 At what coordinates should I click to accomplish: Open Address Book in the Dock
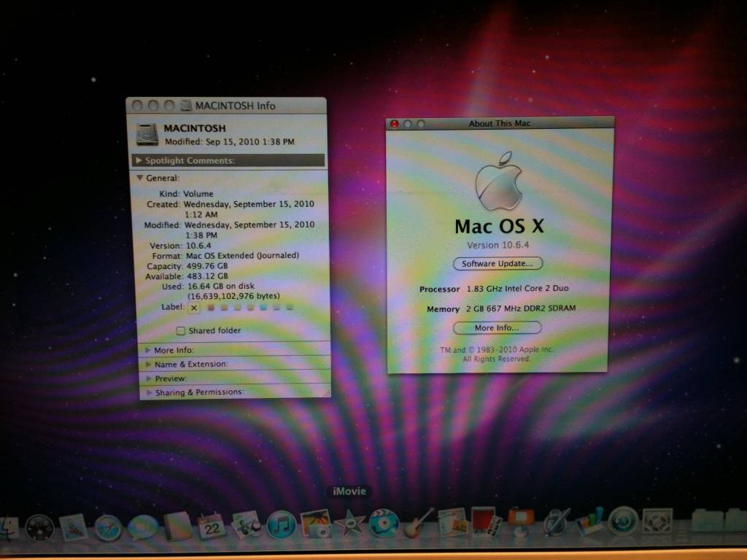(178, 526)
